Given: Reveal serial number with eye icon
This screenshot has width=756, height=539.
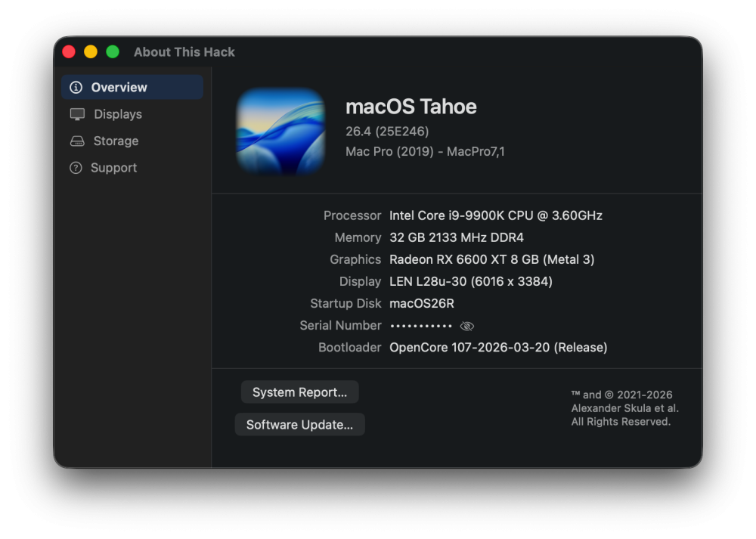Looking at the screenshot, I should [x=466, y=327].
